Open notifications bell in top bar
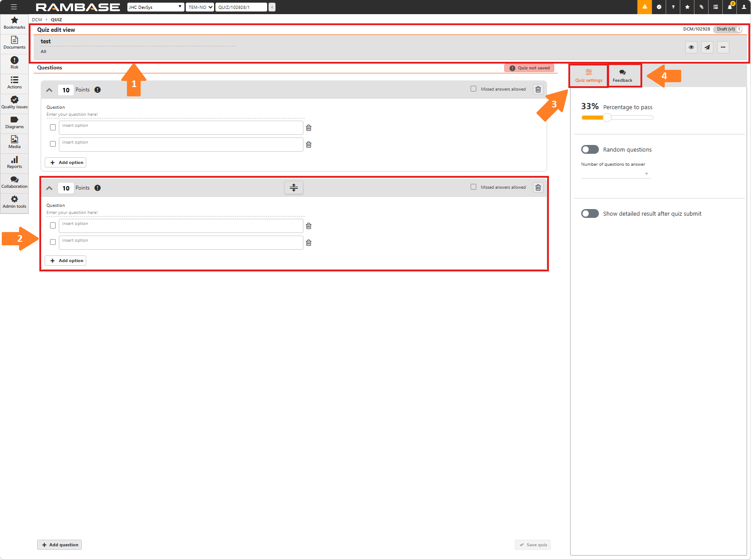This screenshot has width=751, height=560. 730,7
